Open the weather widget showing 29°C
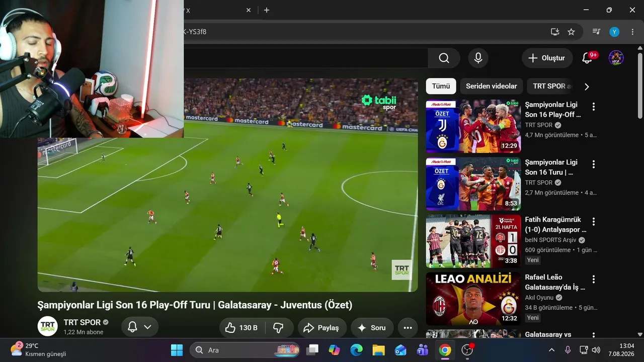Screen dimensions: 644x362 tap(39, 350)
